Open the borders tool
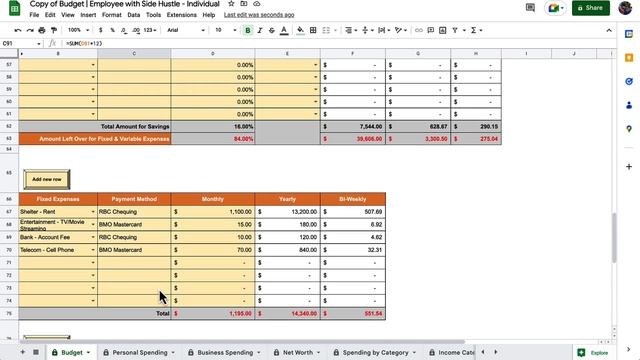Image resolution: width=640 pixels, height=360 pixels. point(313,30)
